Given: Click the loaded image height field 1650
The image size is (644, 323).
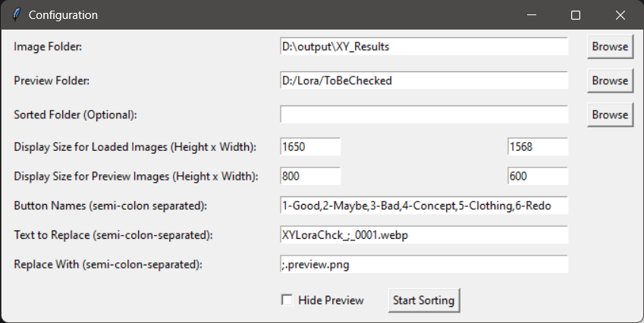Looking at the screenshot, I should [310, 146].
